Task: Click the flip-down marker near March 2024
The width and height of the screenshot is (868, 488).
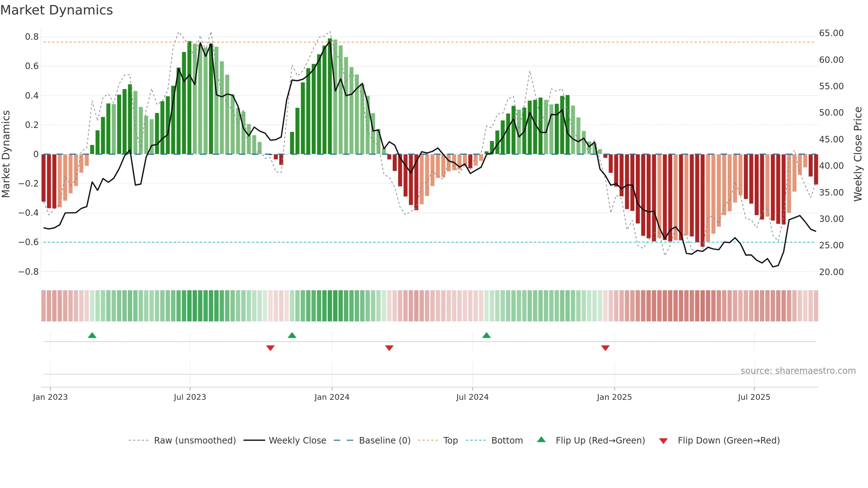Action: [x=389, y=348]
